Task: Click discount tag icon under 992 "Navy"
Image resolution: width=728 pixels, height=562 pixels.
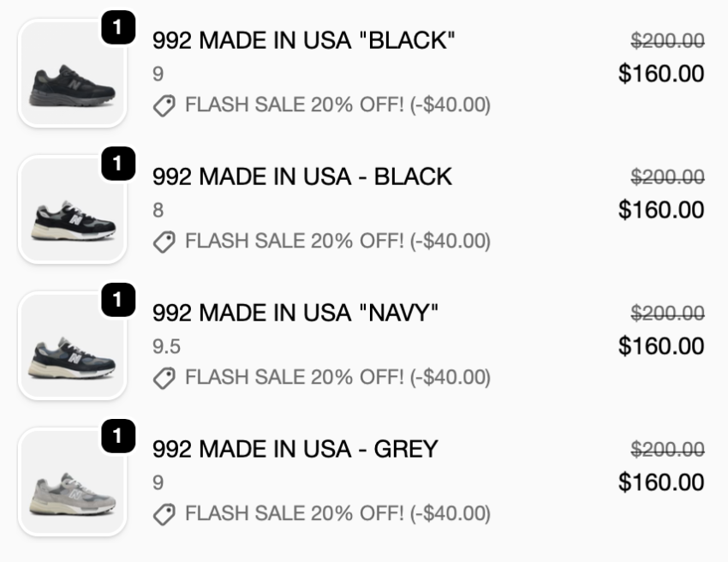Action: 164,378
